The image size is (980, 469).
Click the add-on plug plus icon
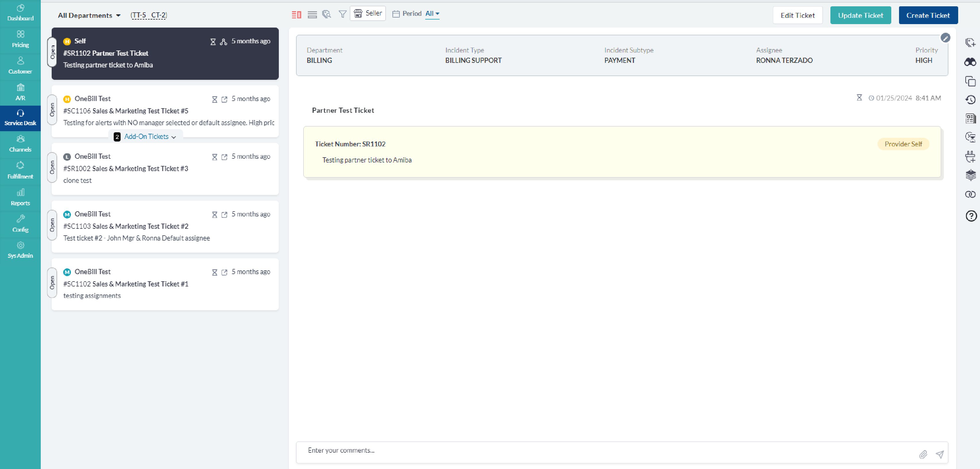pyautogui.click(x=971, y=156)
